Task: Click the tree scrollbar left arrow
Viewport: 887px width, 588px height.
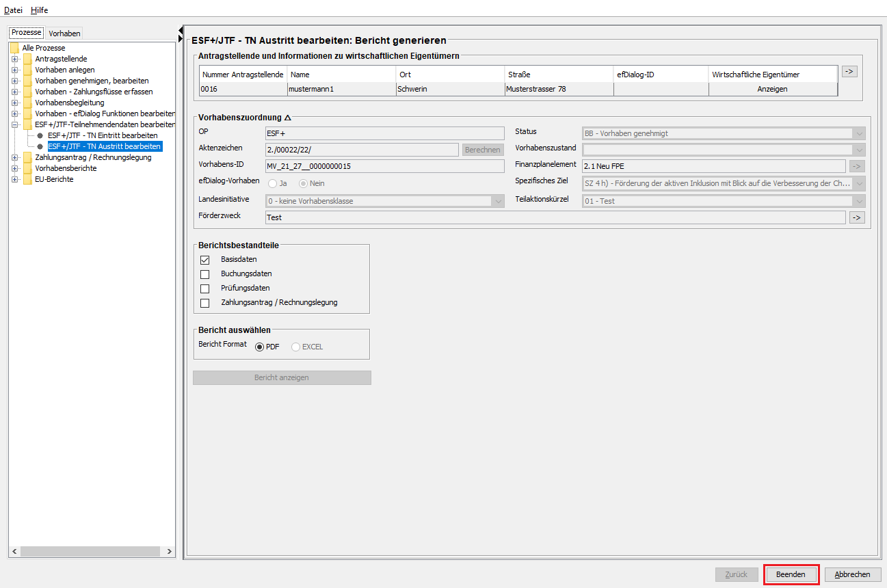Action: tap(14, 551)
